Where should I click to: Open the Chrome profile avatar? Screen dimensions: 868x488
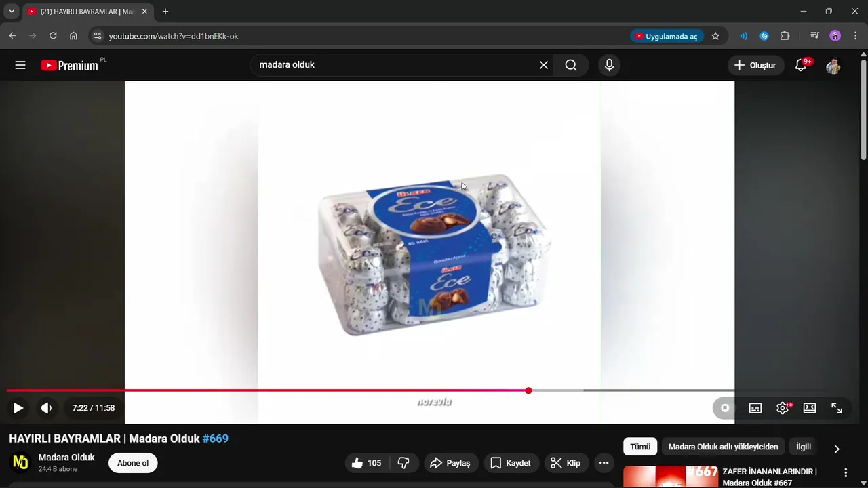[x=835, y=36]
